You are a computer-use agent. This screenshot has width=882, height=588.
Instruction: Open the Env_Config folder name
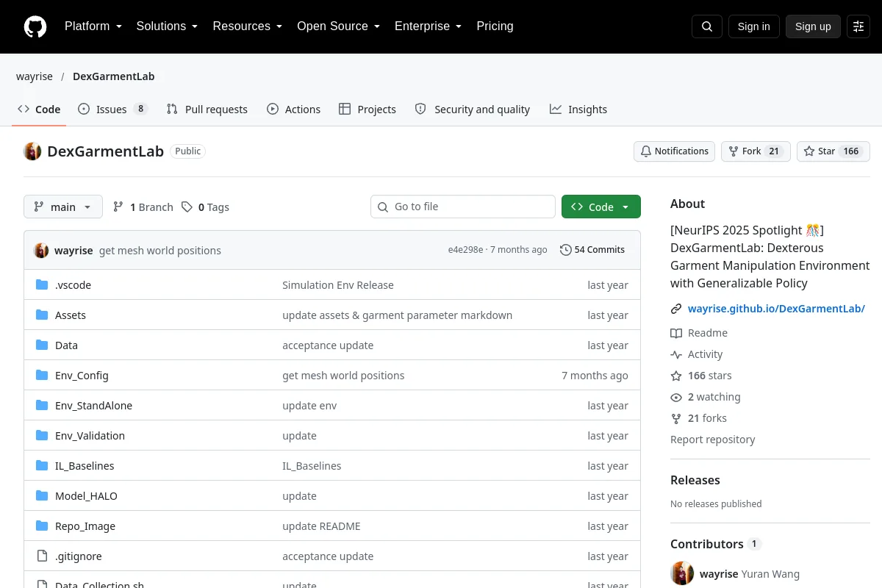[x=82, y=376]
